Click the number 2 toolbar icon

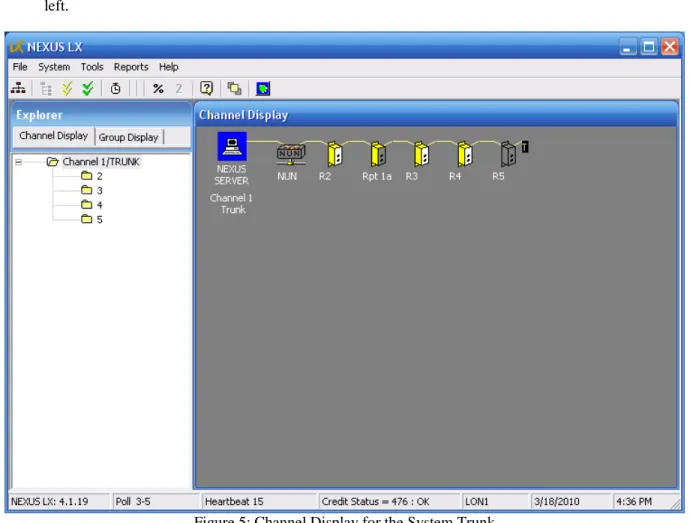click(x=178, y=88)
